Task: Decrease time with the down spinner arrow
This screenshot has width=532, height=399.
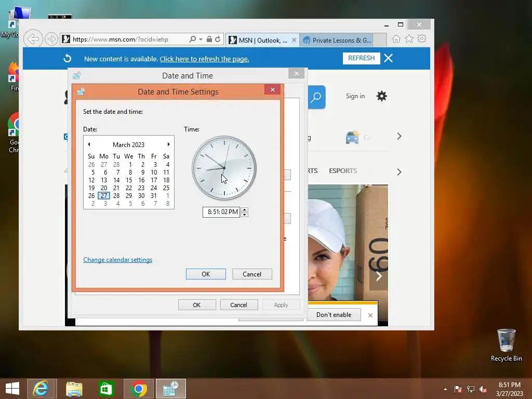Action: click(x=244, y=215)
